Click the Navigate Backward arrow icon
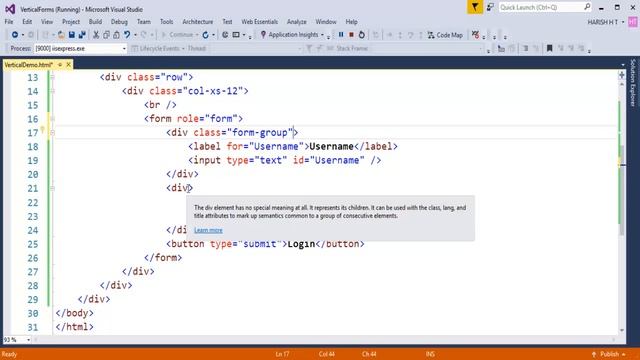This screenshot has width=640, height=360. (15, 35)
